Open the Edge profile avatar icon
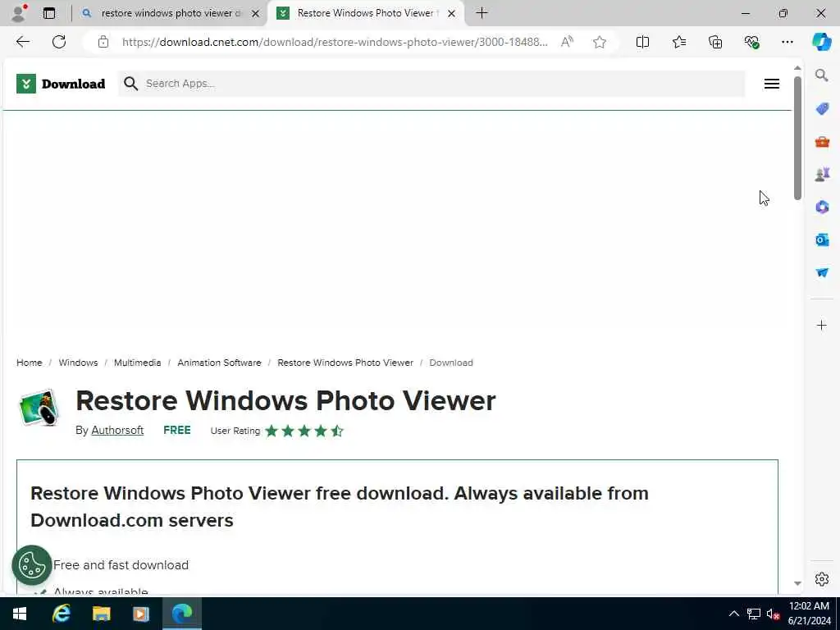Viewport: 840px width, 630px height. pyautogui.click(x=20, y=13)
